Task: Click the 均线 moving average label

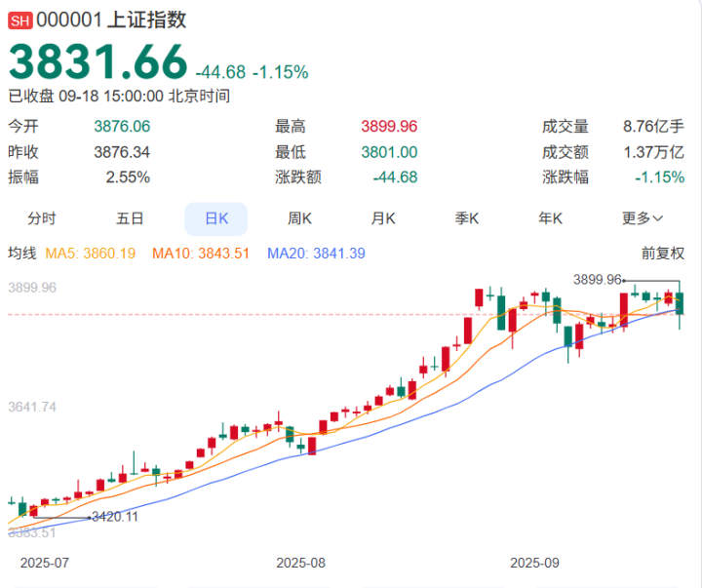Action: coord(21,254)
